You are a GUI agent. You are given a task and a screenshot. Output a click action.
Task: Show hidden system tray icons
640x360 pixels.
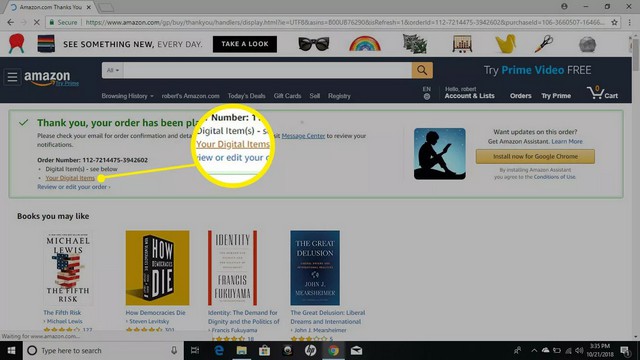pos(534,351)
